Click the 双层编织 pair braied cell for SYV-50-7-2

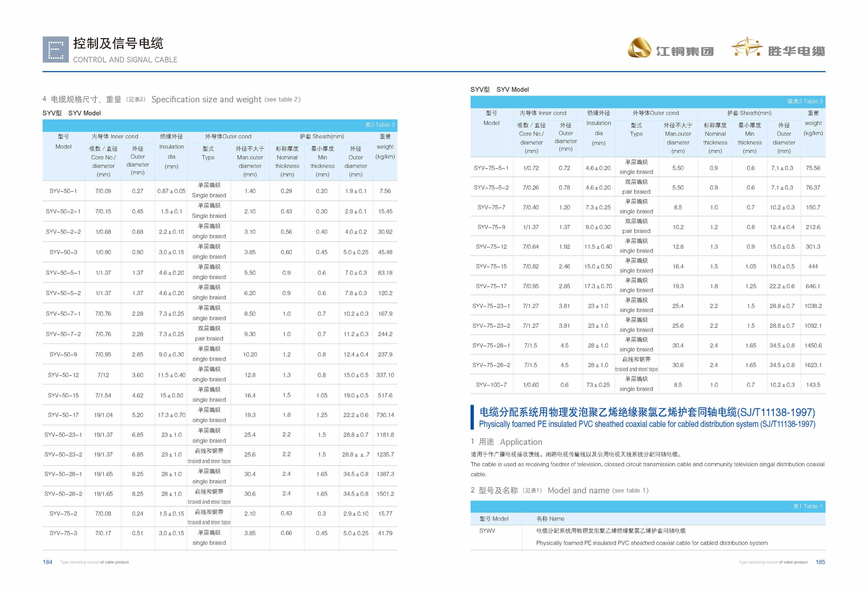tap(209, 334)
